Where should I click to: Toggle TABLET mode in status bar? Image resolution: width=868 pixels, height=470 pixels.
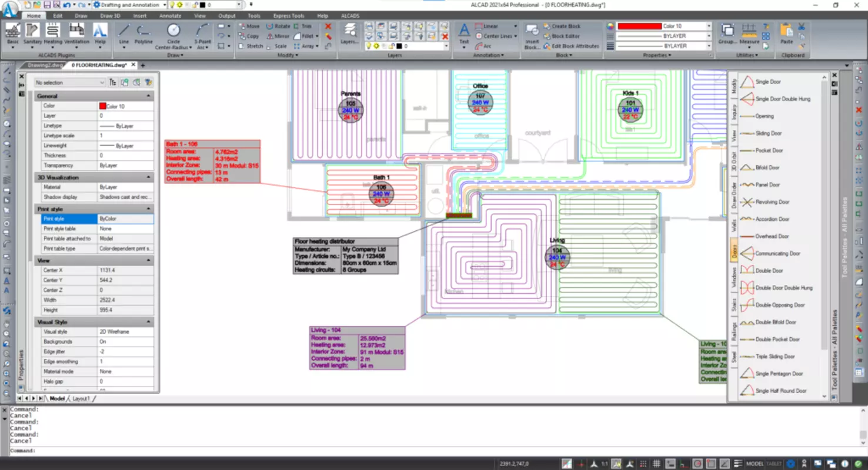click(774, 464)
